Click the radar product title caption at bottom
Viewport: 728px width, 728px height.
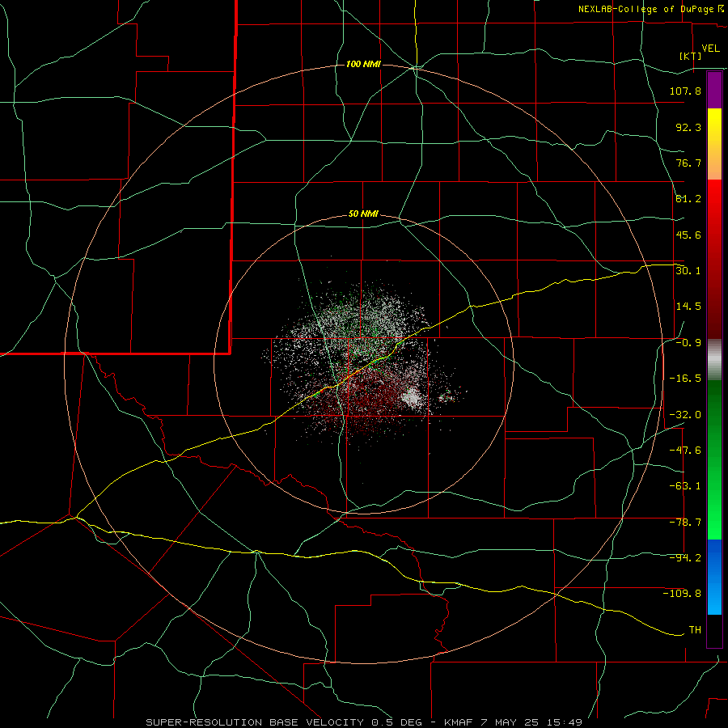364,722
